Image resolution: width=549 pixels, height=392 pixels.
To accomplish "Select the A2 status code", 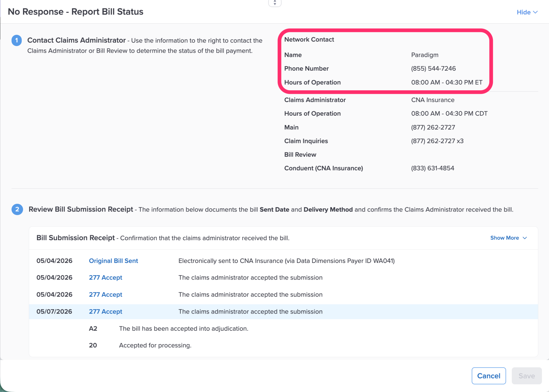I will pos(93,329).
